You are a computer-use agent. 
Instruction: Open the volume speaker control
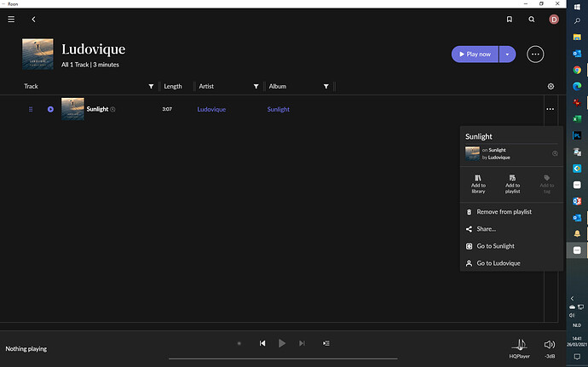550,345
